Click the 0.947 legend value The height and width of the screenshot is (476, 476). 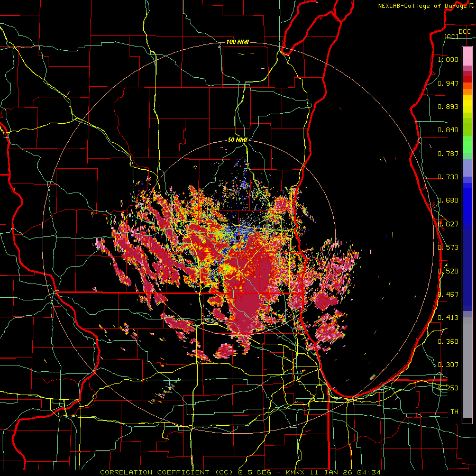pos(448,83)
